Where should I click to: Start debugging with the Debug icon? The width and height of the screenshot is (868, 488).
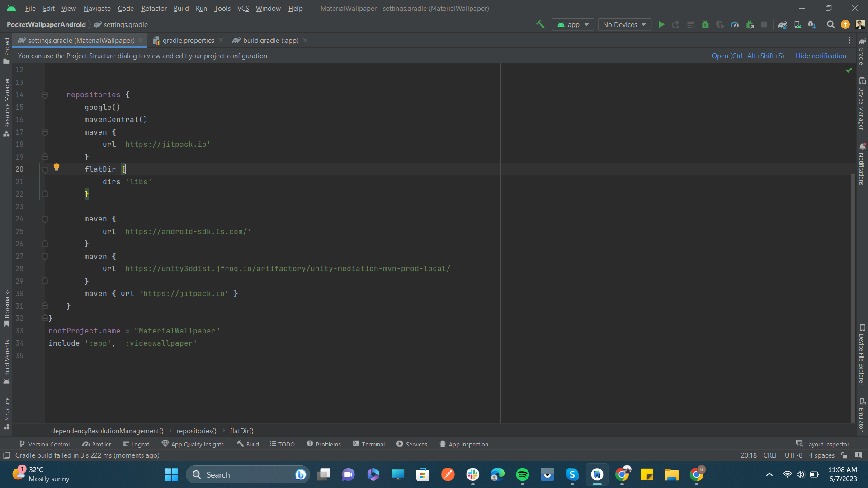(706, 24)
